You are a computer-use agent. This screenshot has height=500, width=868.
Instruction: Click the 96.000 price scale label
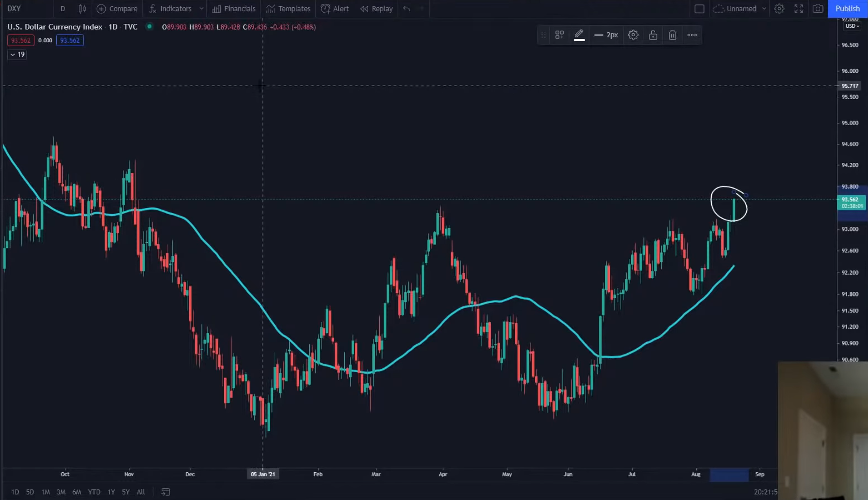(x=850, y=71)
